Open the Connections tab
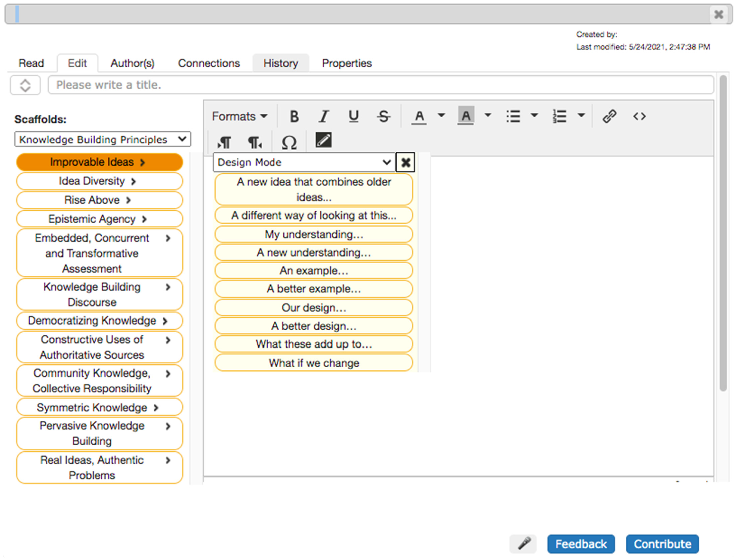This screenshot has height=560, width=739. pos(209,63)
